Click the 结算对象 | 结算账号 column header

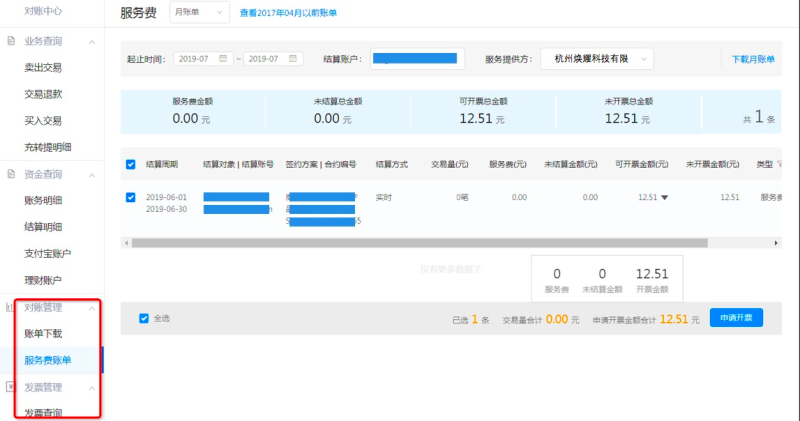click(x=238, y=164)
